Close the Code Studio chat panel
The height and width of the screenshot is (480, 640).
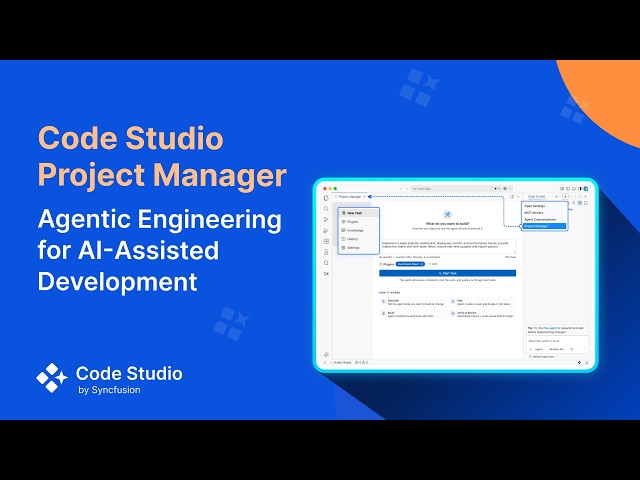[x=586, y=197]
